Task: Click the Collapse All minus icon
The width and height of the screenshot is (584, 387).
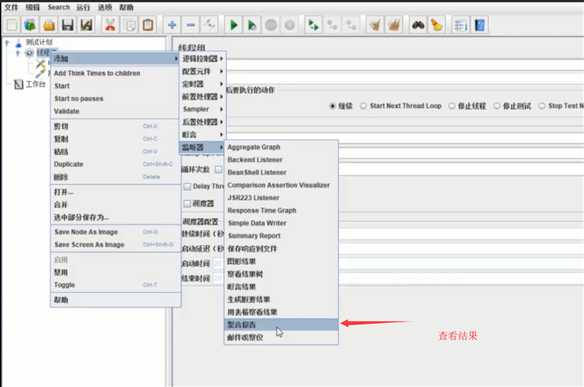Action: coord(191,25)
